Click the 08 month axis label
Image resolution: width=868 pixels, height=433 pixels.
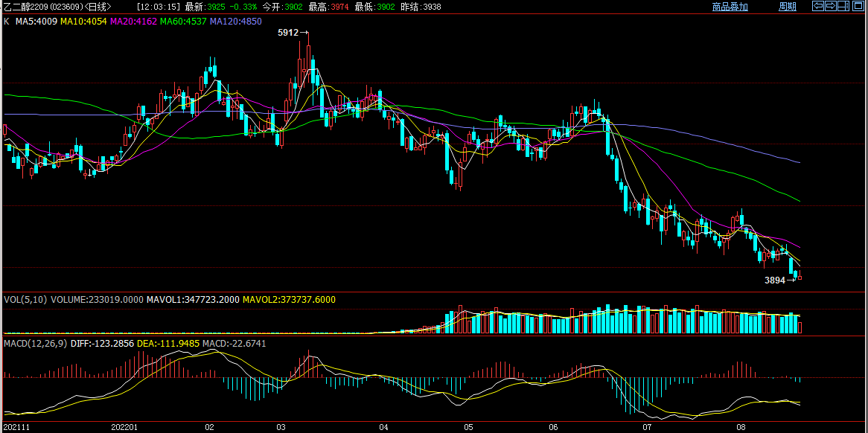click(742, 428)
